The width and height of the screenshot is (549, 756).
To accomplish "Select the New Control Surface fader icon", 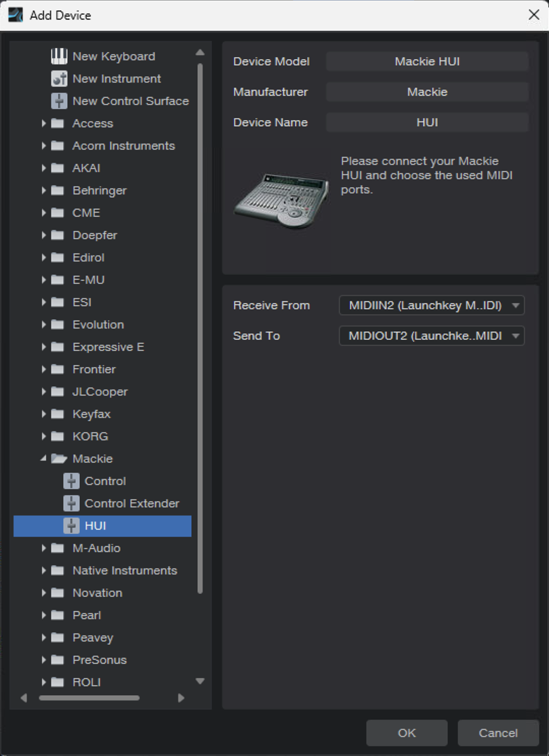I will [x=59, y=101].
